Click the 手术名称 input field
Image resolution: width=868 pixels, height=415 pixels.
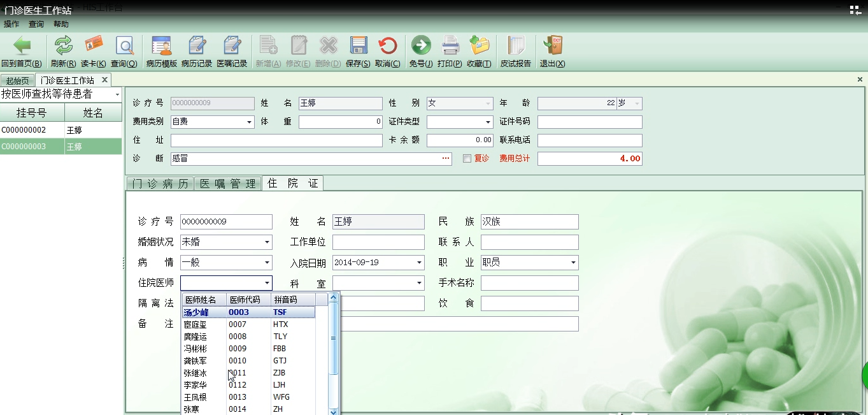click(530, 283)
